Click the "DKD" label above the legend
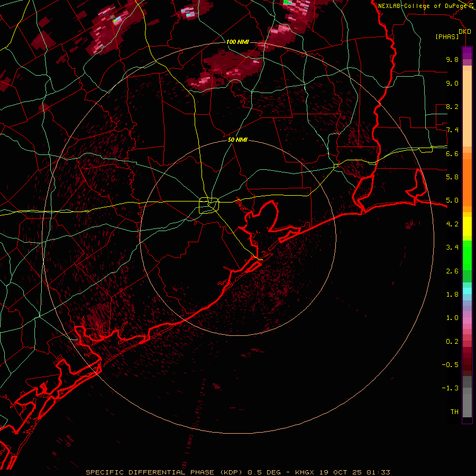Image resolution: width=476 pixels, height=476 pixels. (x=465, y=31)
